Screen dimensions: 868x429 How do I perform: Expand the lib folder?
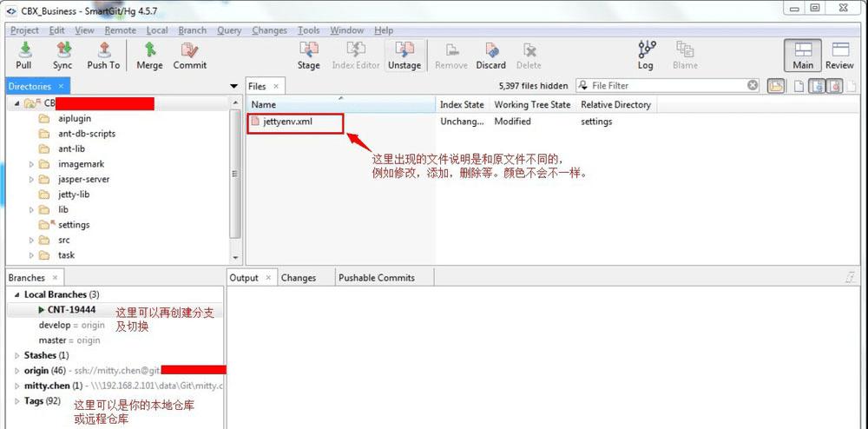[31, 210]
